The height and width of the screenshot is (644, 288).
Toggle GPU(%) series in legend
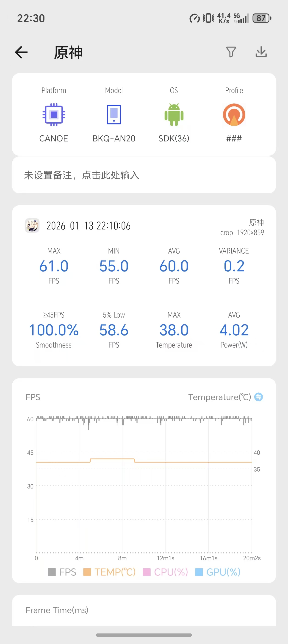(x=218, y=572)
